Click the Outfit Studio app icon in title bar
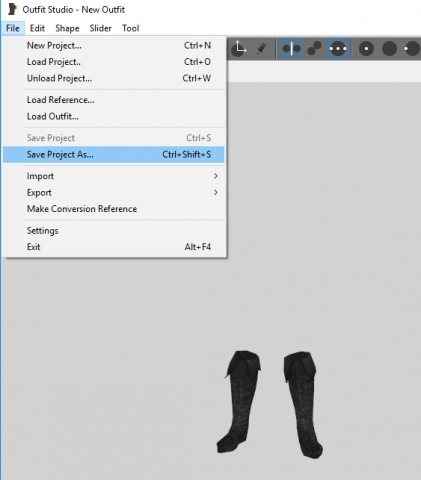This screenshot has width=421, height=480. [12, 9]
